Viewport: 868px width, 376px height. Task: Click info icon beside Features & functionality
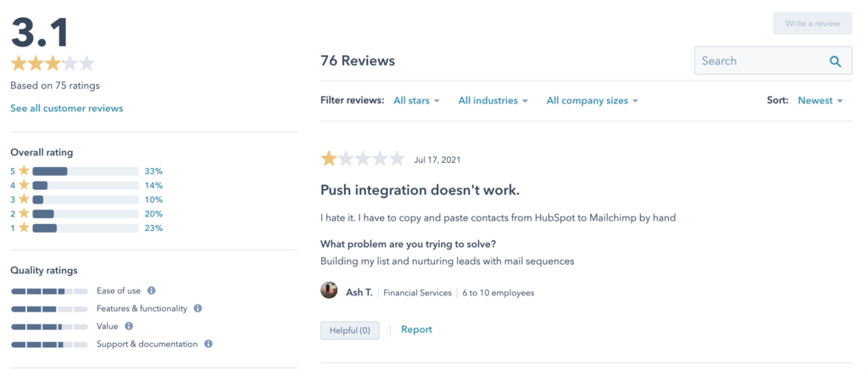pos(198,308)
